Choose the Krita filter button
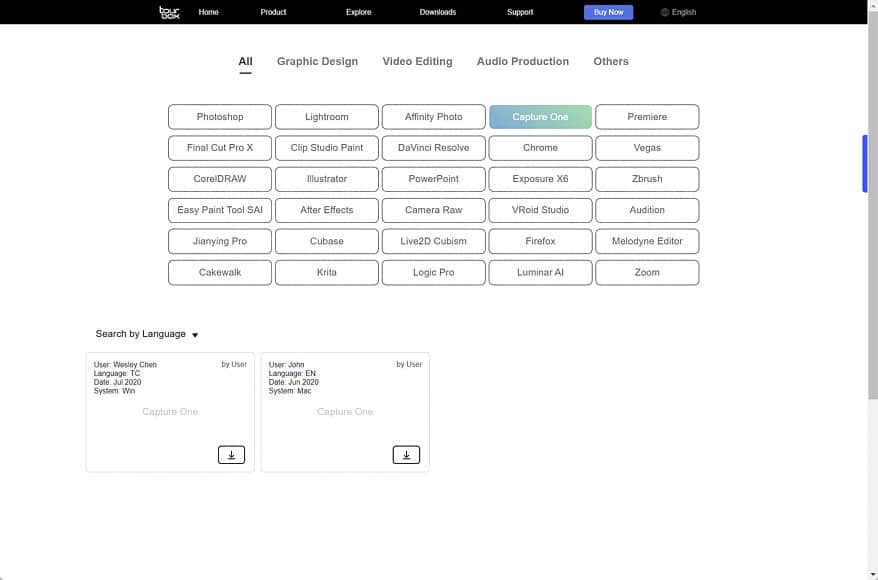This screenshot has width=878, height=580. coord(327,273)
